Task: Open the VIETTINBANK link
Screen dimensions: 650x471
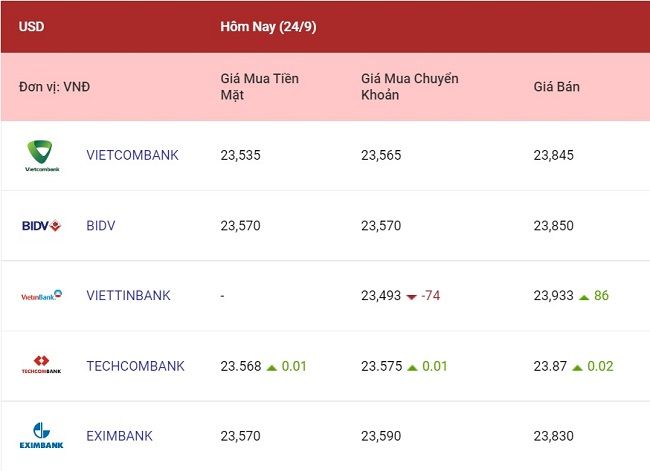Action: [x=128, y=296]
